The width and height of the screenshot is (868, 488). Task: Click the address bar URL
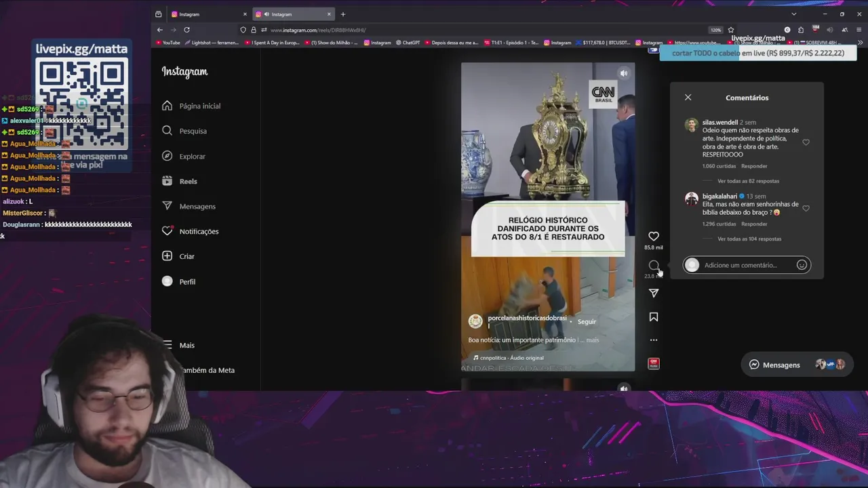coord(318,30)
